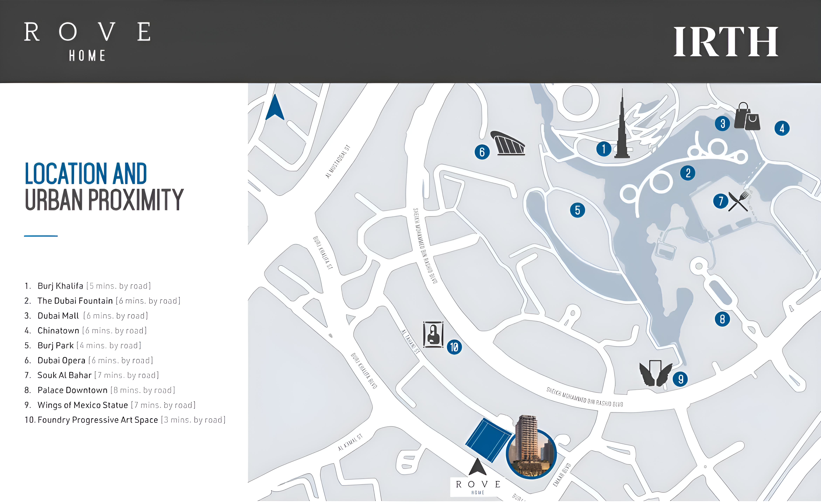This screenshot has height=504, width=821.
Task: Click map marker number 2 on fountain
Action: tap(688, 173)
